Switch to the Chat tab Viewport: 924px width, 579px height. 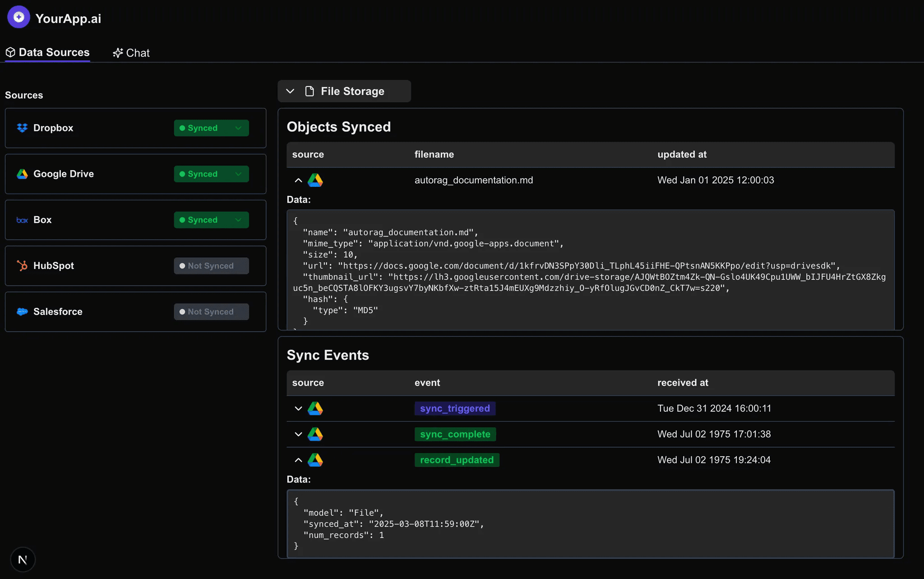coord(131,53)
